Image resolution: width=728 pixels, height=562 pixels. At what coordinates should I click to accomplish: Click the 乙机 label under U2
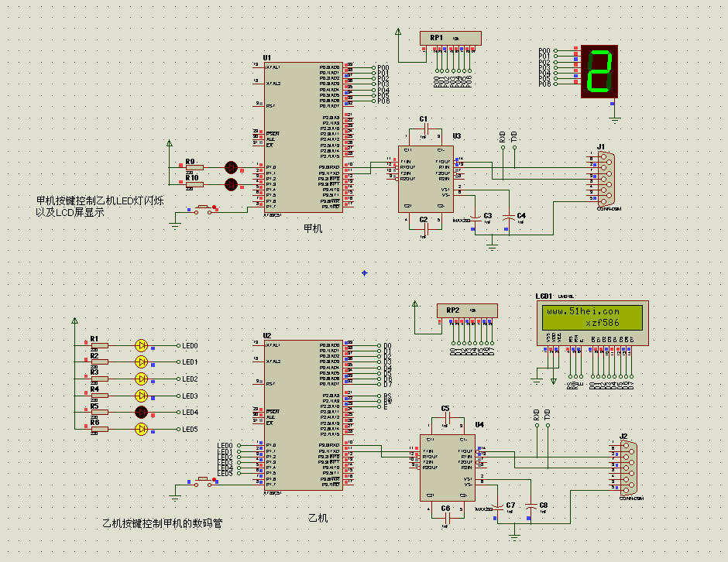pyautogui.click(x=318, y=518)
